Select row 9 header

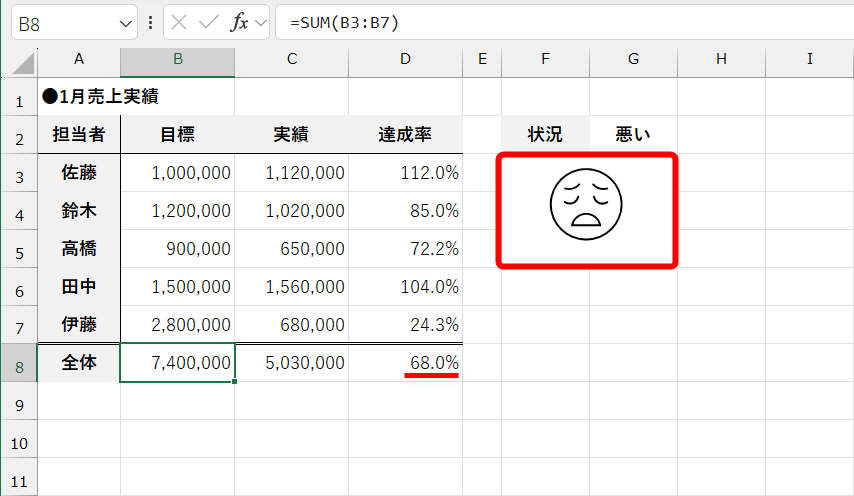(19, 401)
